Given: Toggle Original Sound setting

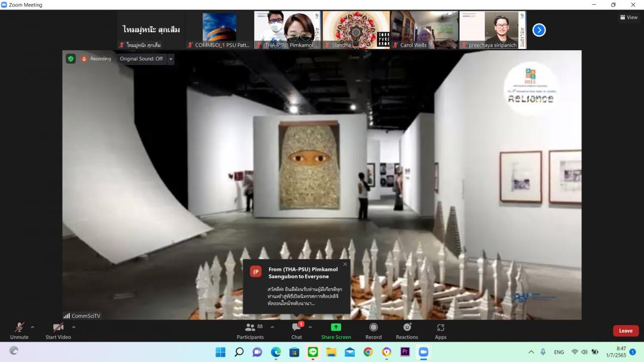Looking at the screenshot, I should [x=141, y=59].
